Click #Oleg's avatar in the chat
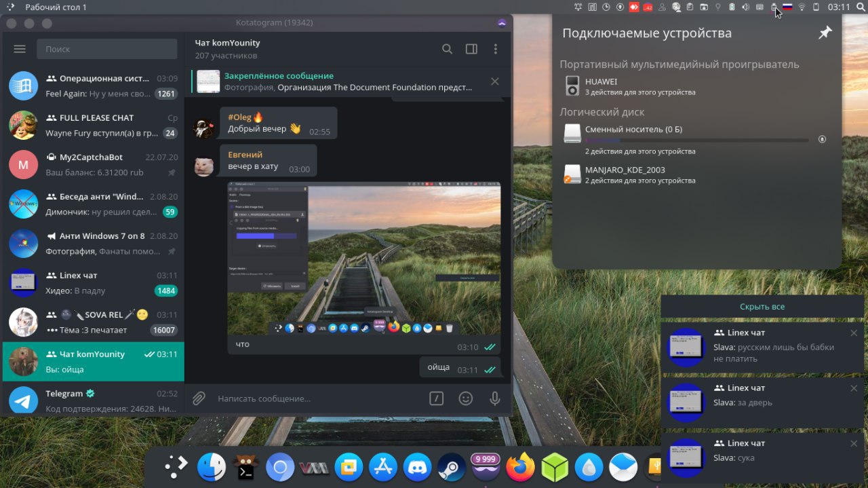The image size is (868, 488). (205, 128)
